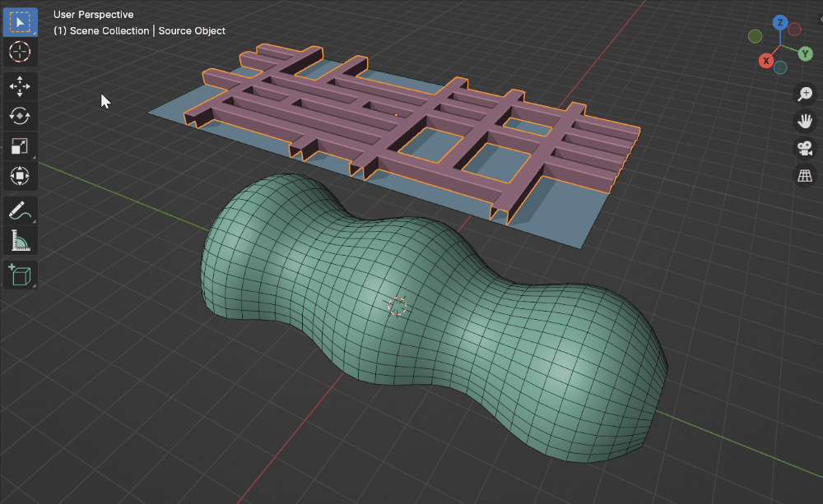Image resolution: width=823 pixels, height=504 pixels.
Task: Snap view to negative X axis
Action: (x=795, y=30)
